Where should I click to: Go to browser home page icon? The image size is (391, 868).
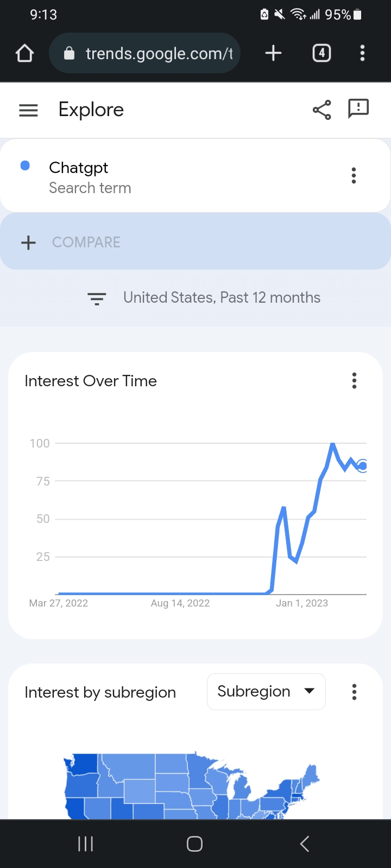(x=25, y=53)
